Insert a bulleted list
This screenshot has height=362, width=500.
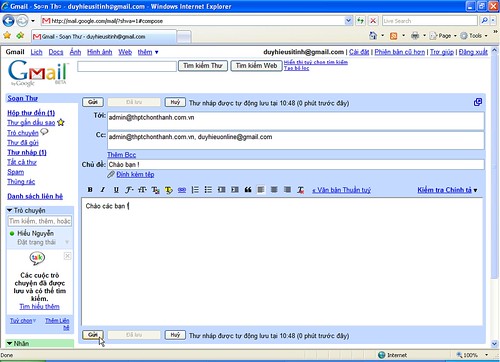(x=208, y=190)
